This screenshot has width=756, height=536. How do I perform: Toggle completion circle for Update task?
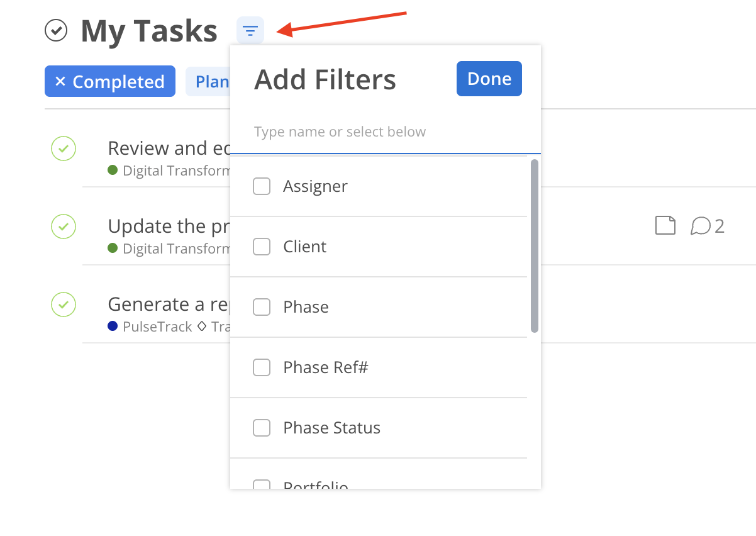pyautogui.click(x=64, y=226)
